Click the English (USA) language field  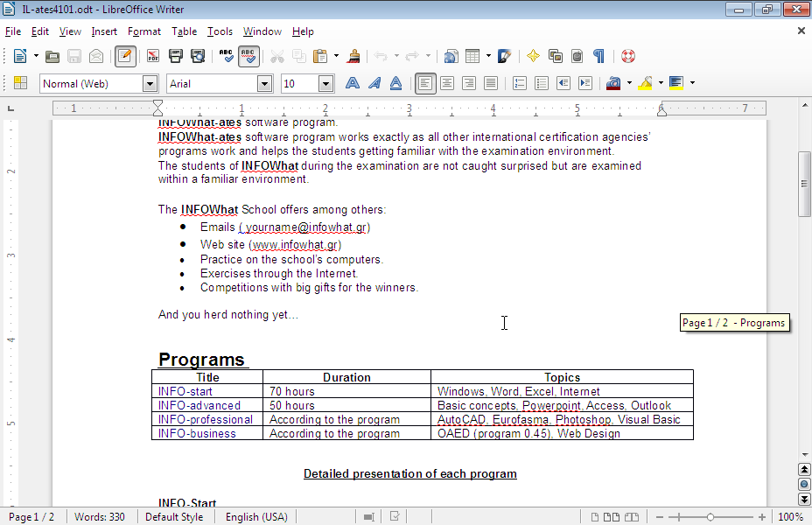pos(256,517)
